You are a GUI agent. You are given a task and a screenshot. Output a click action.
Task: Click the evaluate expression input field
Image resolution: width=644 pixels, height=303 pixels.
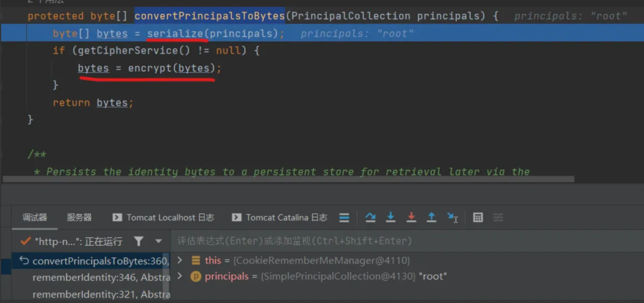tap(406, 241)
